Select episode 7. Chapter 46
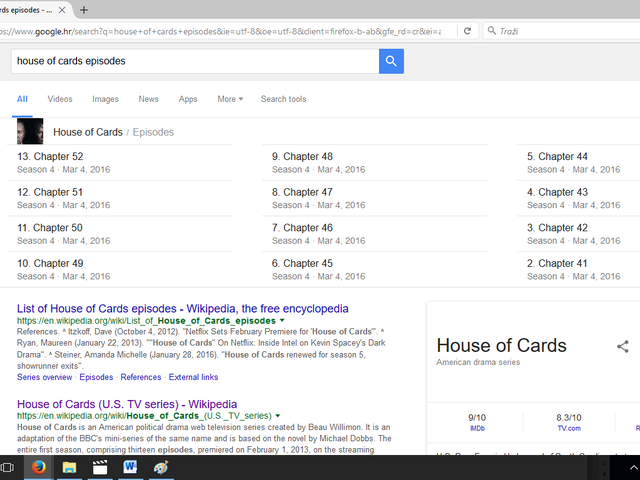Image resolution: width=640 pixels, height=480 pixels. [x=375, y=233]
